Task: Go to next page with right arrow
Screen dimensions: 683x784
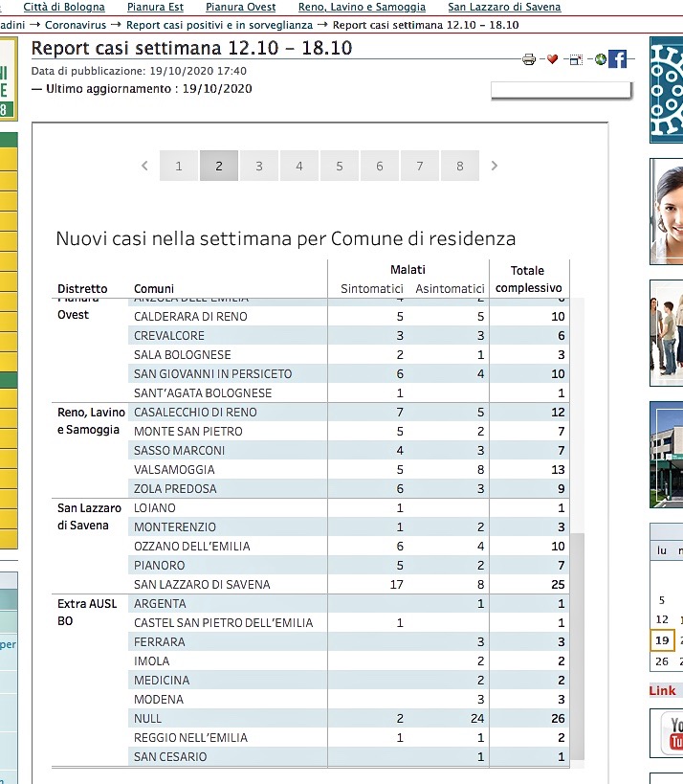Action: (495, 166)
